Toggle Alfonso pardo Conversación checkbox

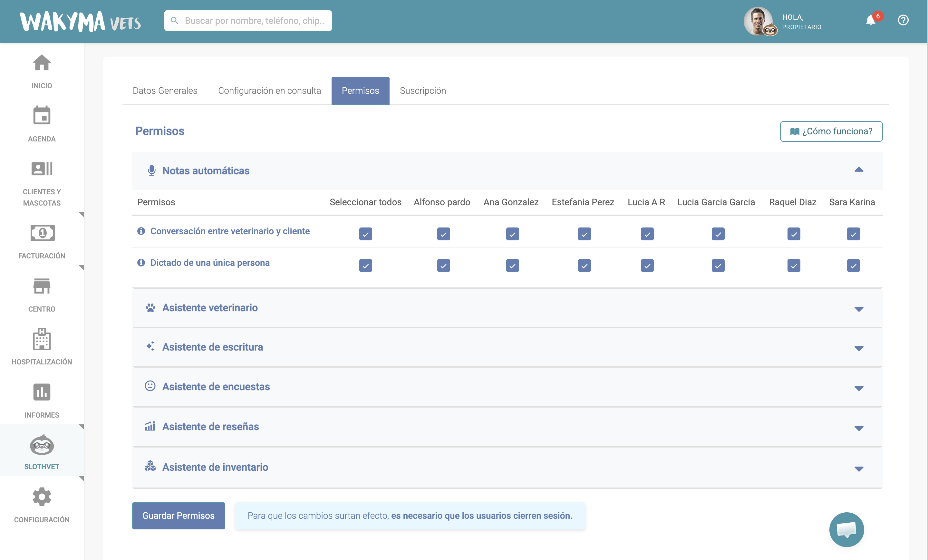(443, 234)
